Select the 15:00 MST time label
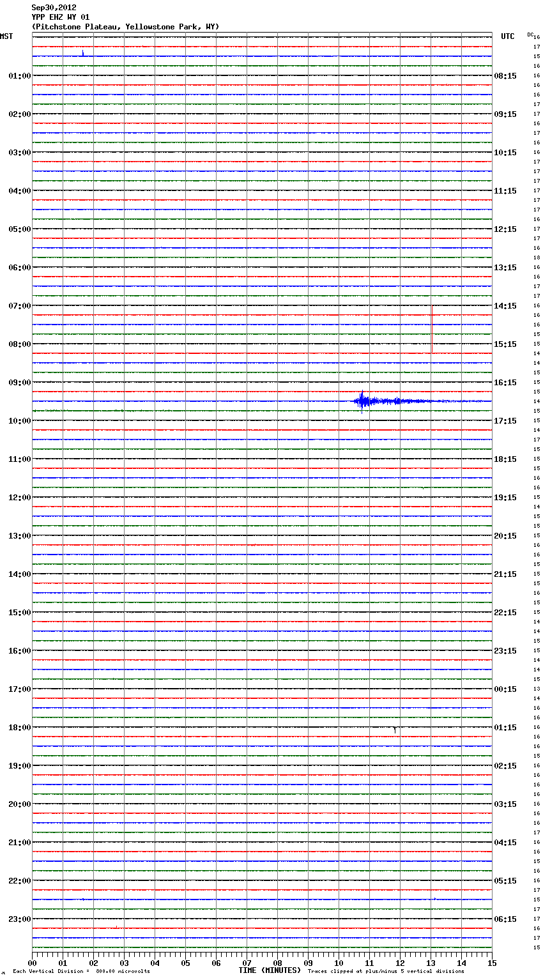This screenshot has width=543, height=980. 20,613
